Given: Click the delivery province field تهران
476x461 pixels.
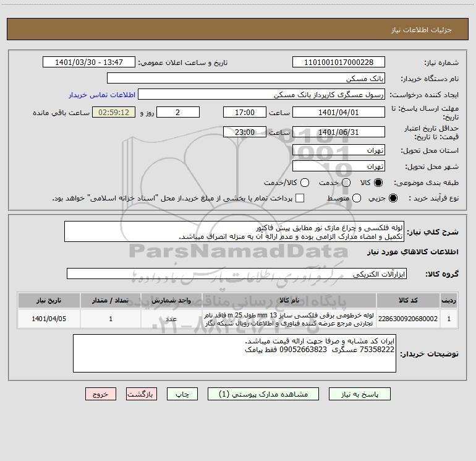Looking at the screenshot, I should (339, 150).
